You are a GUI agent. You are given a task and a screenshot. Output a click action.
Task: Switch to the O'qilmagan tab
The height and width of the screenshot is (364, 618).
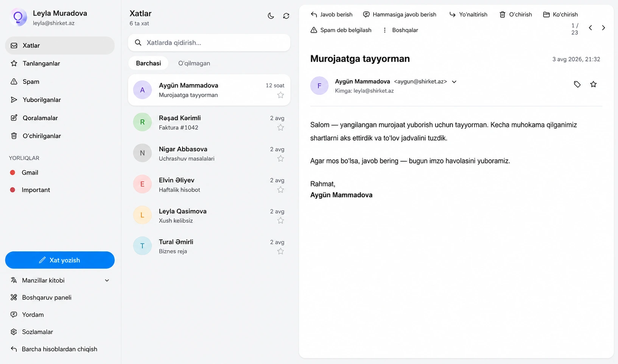[x=194, y=64]
